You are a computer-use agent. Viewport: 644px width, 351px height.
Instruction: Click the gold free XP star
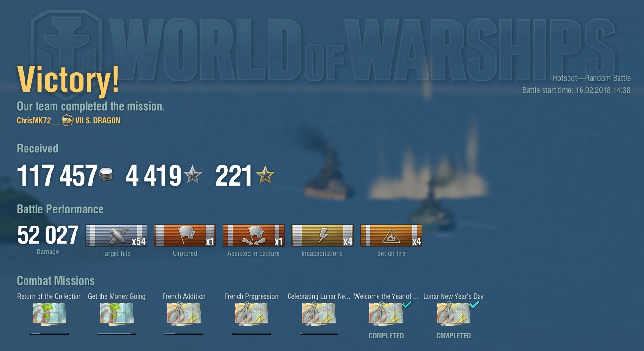tap(265, 175)
